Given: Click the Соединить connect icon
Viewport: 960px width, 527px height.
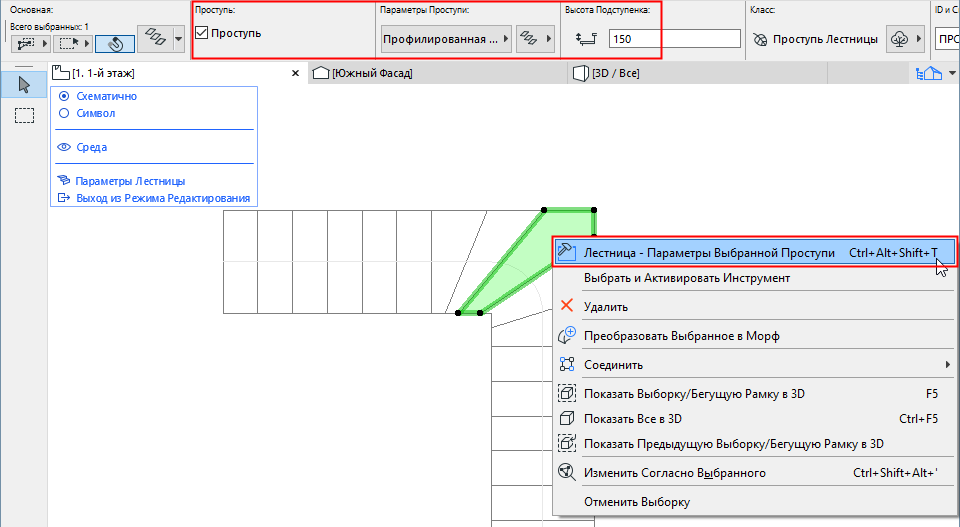Looking at the screenshot, I should (x=567, y=364).
